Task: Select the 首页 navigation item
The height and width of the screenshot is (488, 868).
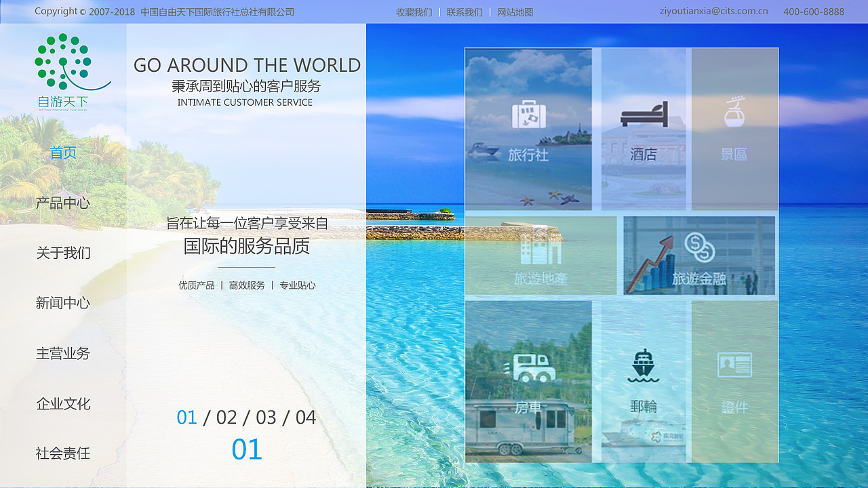Action: coord(63,152)
